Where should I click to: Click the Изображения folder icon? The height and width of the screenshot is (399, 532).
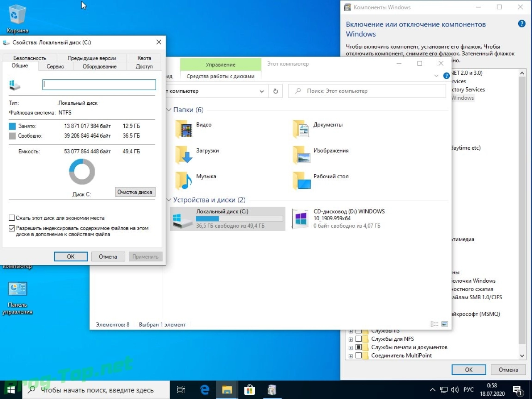pos(301,155)
